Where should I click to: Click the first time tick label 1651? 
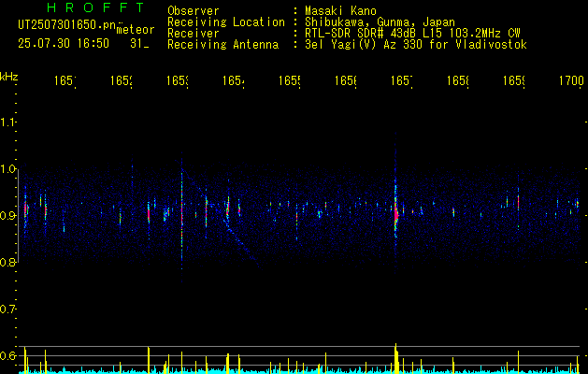65,80
